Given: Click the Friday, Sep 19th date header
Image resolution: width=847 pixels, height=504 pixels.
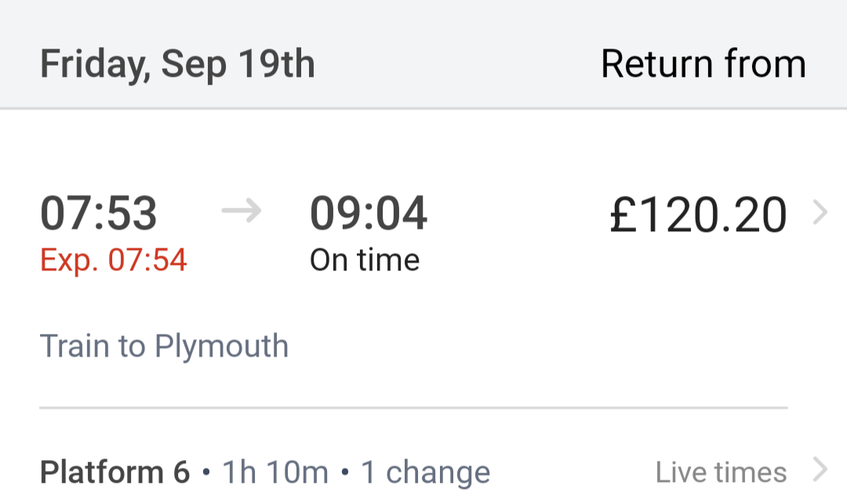Looking at the screenshot, I should pos(177,63).
